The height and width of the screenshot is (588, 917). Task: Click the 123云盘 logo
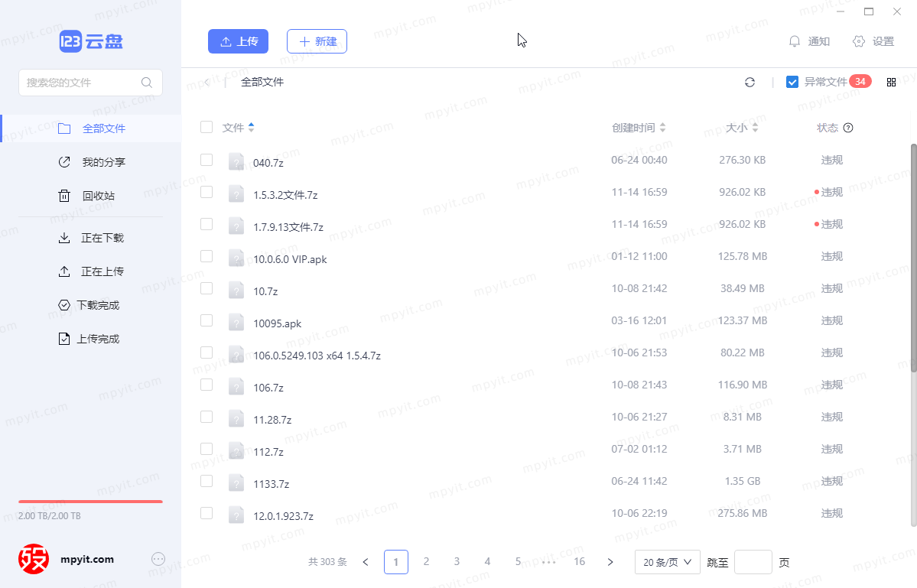[x=91, y=41]
